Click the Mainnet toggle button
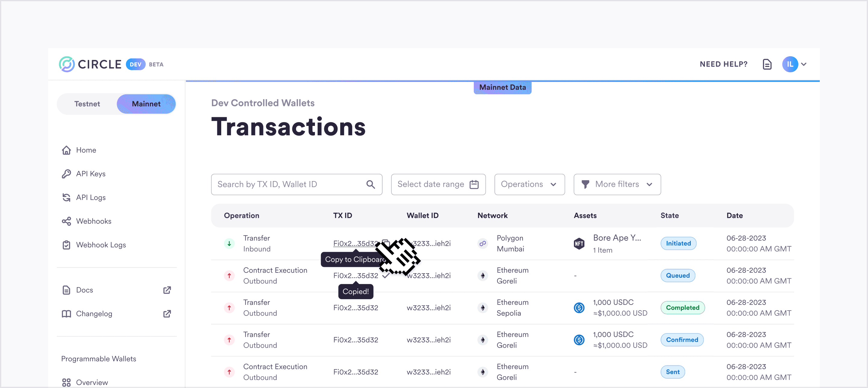The width and height of the screenshot is (868, 388). pos(146,104)
